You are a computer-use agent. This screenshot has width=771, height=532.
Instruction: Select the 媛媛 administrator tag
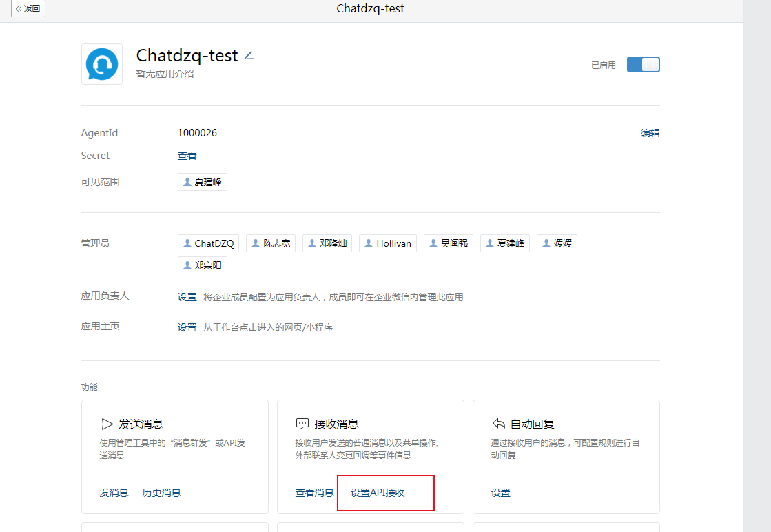557,243
